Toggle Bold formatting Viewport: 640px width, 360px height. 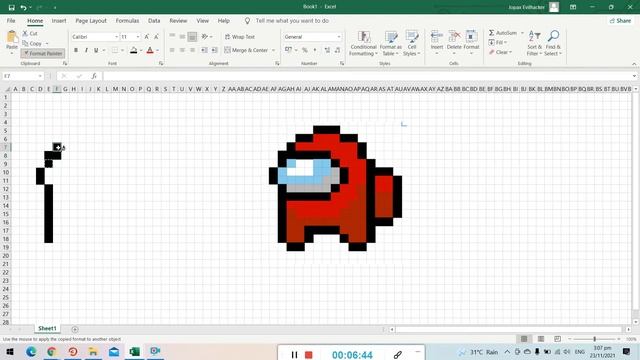pyautogui.click(x=76, y=50)
